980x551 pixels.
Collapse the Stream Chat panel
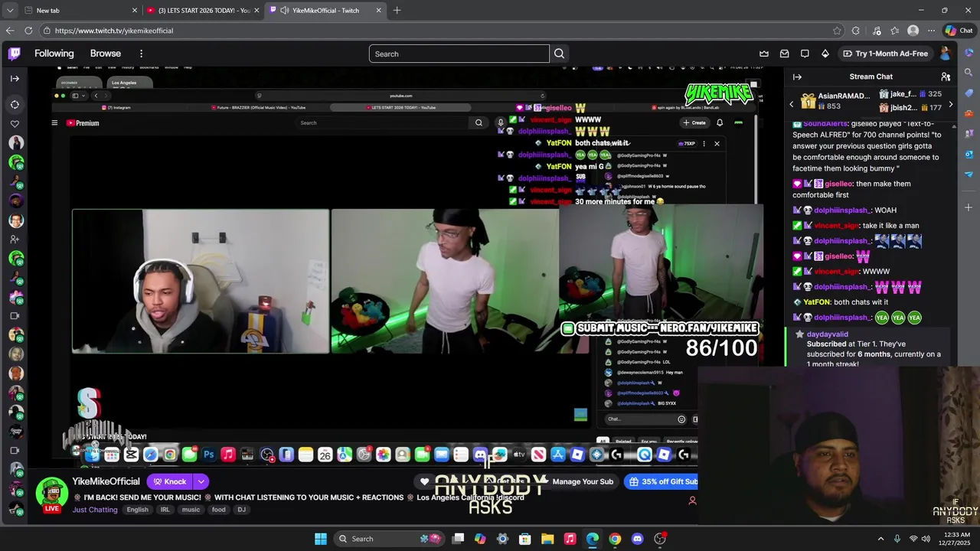click(x=797, y=77)
